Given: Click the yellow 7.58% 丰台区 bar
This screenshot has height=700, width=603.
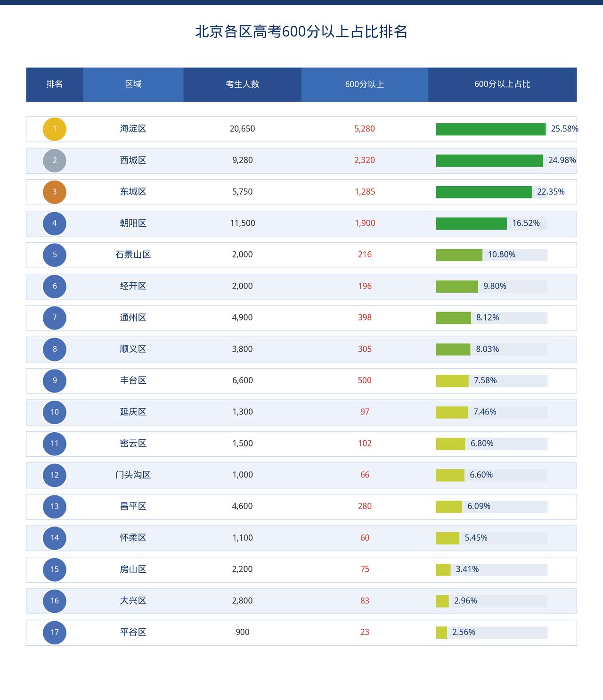Looking at the screenshot, I should point(452,381).
